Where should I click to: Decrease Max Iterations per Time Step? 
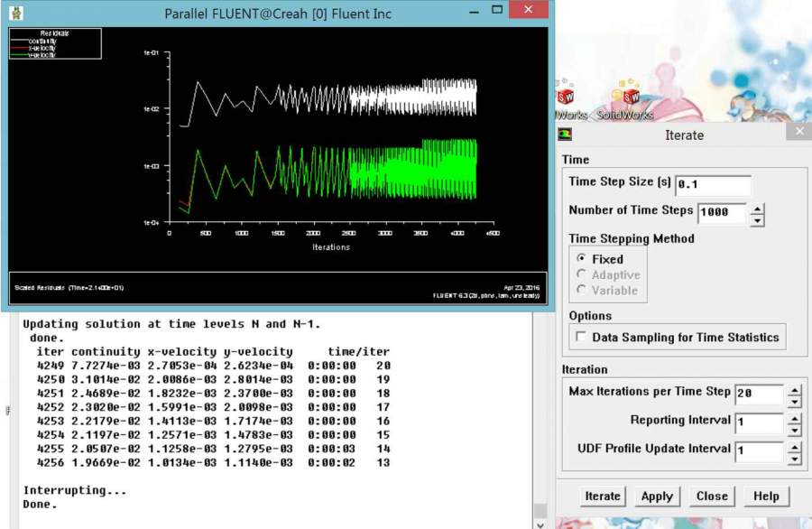tap(794, 402)
